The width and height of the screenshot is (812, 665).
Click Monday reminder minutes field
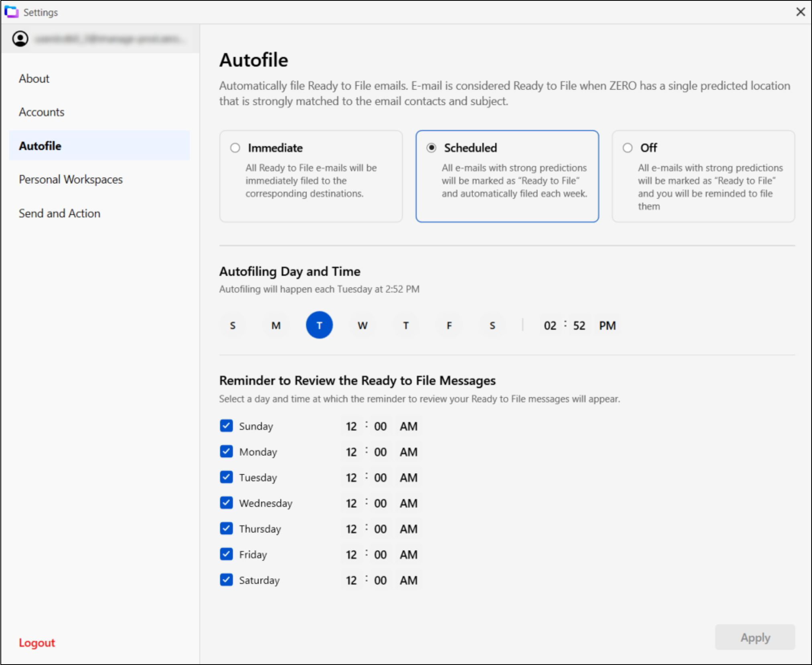point(380,452)
